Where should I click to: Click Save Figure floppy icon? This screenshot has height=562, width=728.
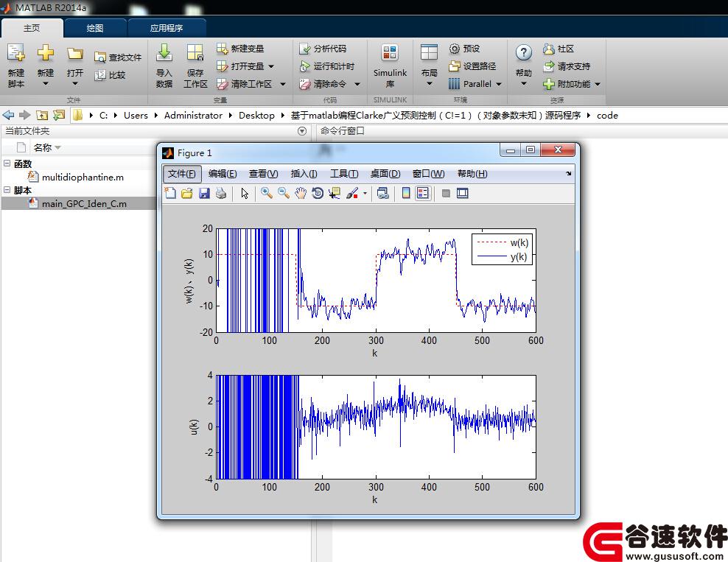[204, 193]
